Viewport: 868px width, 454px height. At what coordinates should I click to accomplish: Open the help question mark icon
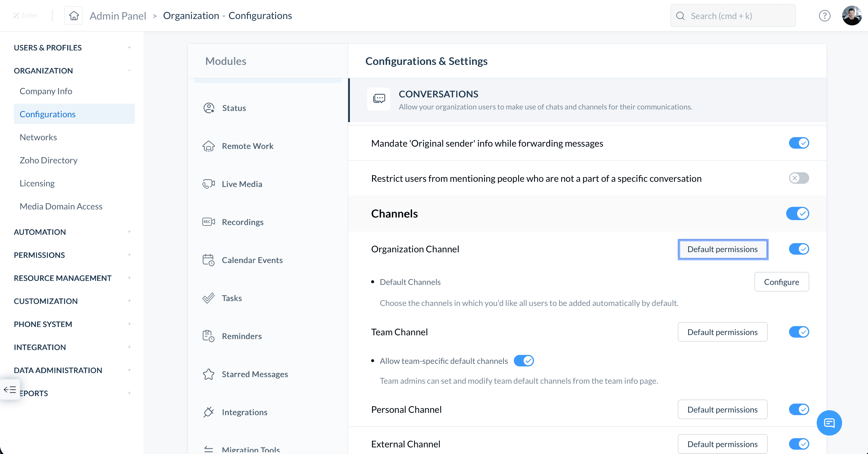click(x=824, y=16)
